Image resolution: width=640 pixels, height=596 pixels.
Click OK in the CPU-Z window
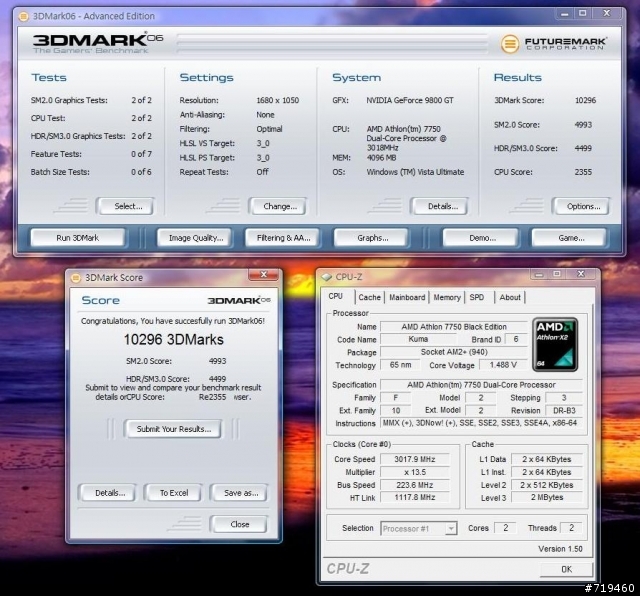566,569
